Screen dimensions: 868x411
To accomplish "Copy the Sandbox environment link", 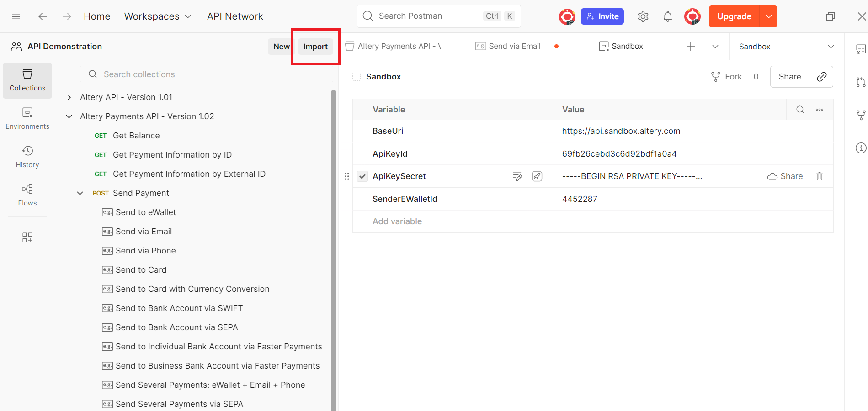I will (822, 77).
